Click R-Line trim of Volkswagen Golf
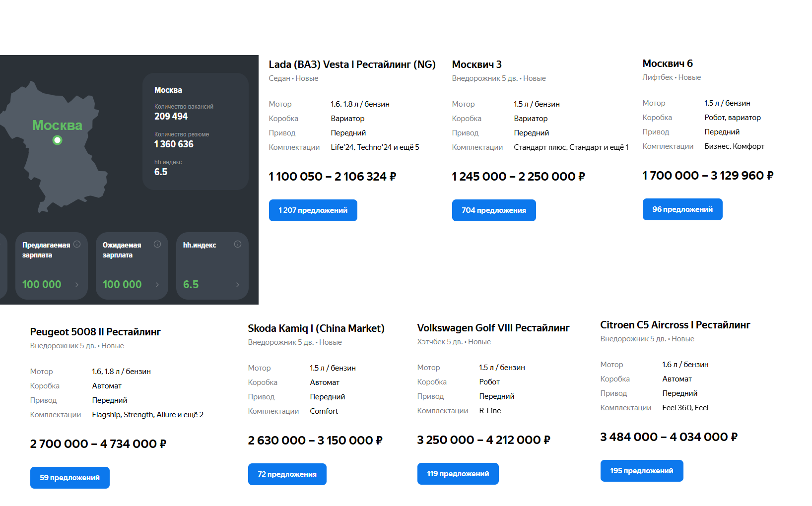This screenshot has height=506, width=812. pos(490,411)
